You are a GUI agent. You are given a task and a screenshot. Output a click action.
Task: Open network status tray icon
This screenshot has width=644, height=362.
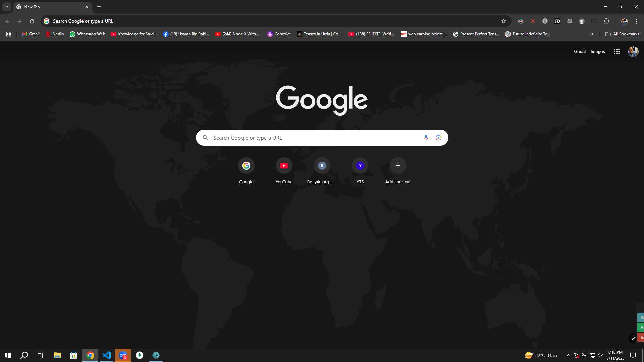(593, 355)
